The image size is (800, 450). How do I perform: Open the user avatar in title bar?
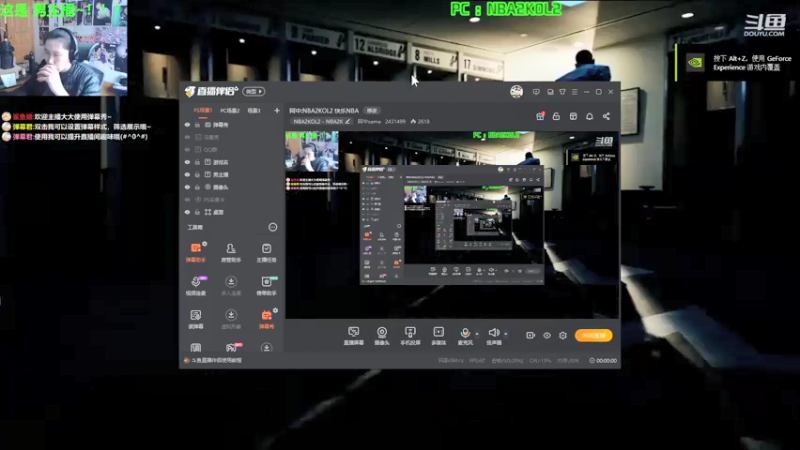point(516,92)
